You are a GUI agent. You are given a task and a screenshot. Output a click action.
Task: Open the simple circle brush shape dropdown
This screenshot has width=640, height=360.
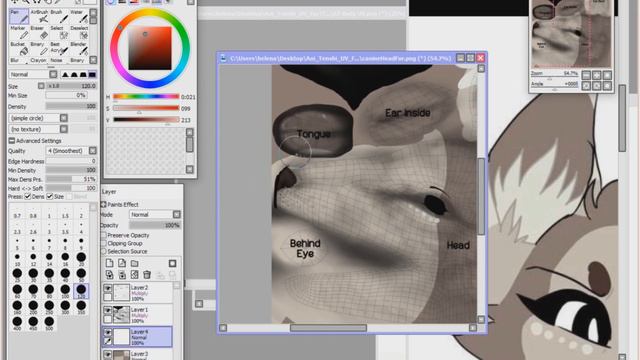[38, 118]
